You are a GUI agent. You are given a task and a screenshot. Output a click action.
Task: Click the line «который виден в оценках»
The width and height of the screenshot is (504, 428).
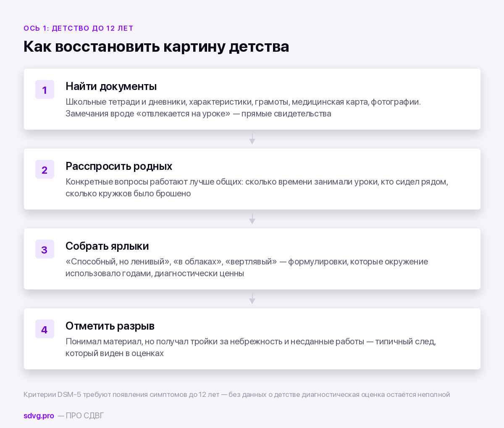point(115,353)
